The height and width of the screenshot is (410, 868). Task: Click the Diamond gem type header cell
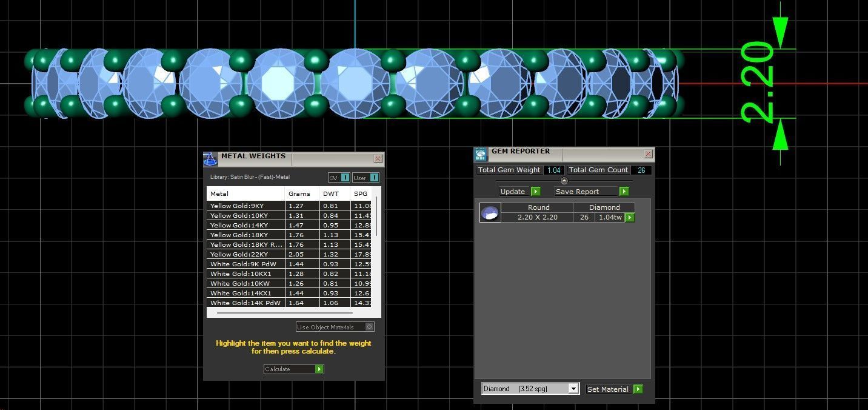point(604,207)
